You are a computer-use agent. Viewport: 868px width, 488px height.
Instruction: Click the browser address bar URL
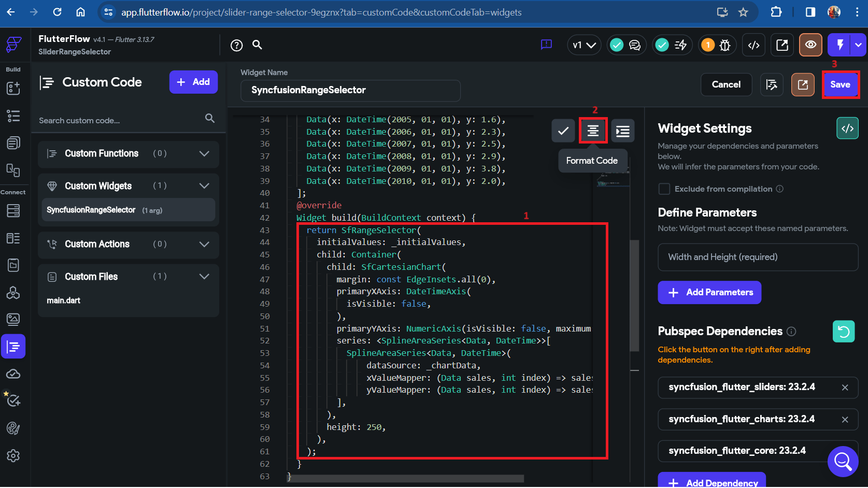coord(321,12)
